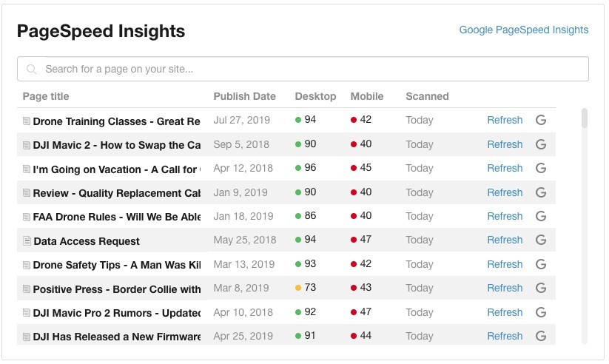Open DJI Mavic Pro 2 Rumors title
Viewport: 609px width, 364px height.
[x=116, y=314]
